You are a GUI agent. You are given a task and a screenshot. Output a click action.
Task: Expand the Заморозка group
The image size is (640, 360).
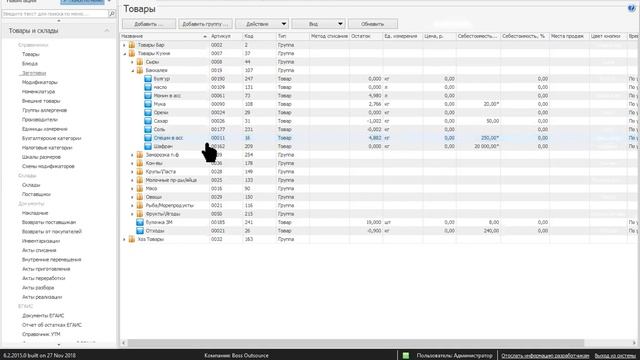point(132,155)
